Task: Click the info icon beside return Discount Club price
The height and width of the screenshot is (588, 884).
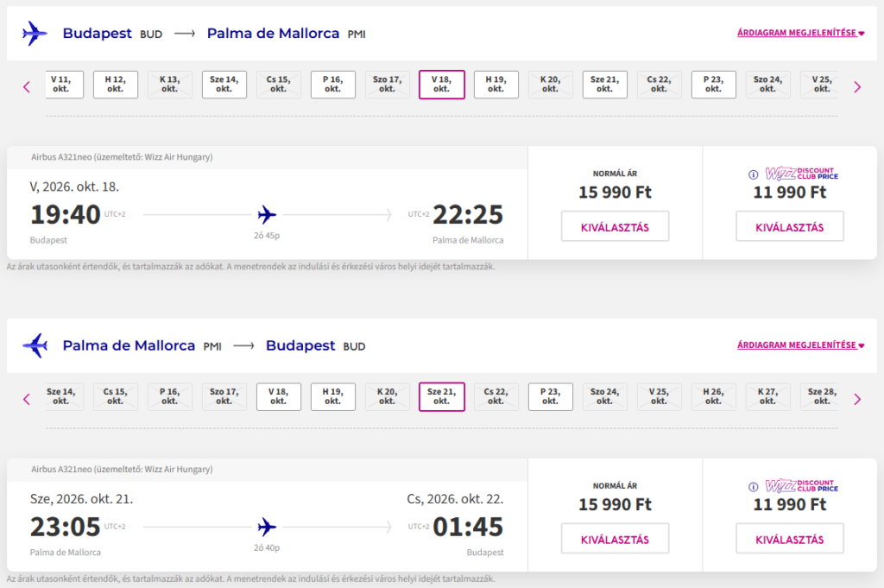Action: [753, 486]
